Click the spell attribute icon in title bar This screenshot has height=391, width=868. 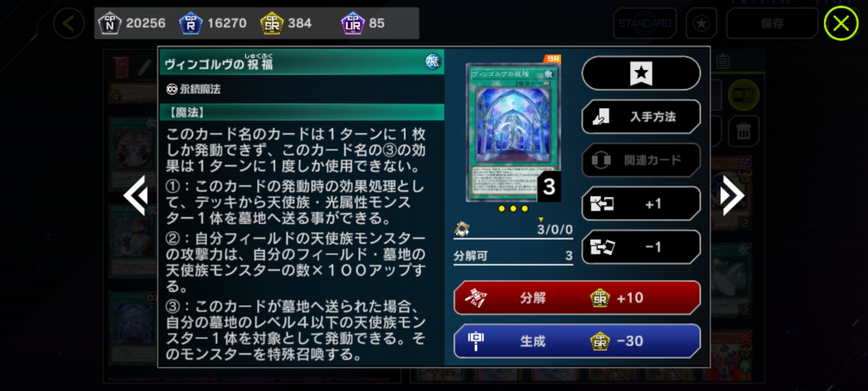coord(433,62)
